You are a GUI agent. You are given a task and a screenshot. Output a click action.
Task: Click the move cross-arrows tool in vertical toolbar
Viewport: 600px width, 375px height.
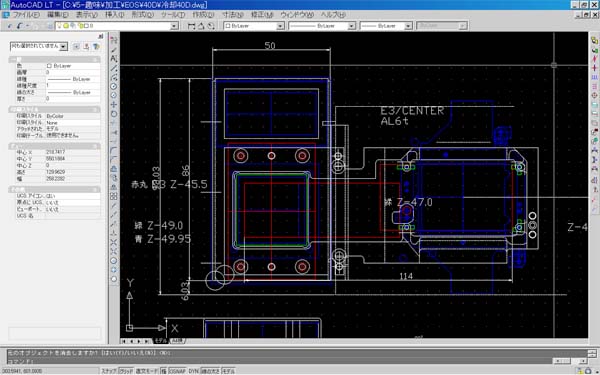tap(114, 104)
